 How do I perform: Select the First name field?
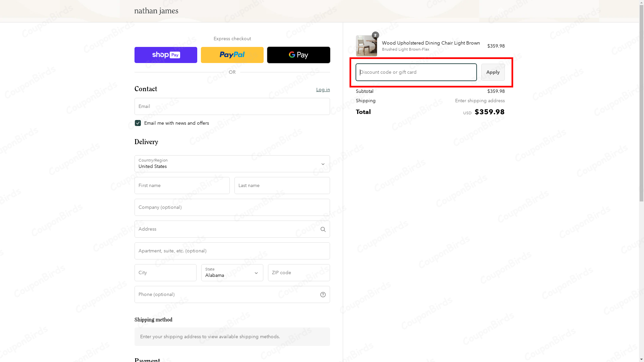pos(182,186)
